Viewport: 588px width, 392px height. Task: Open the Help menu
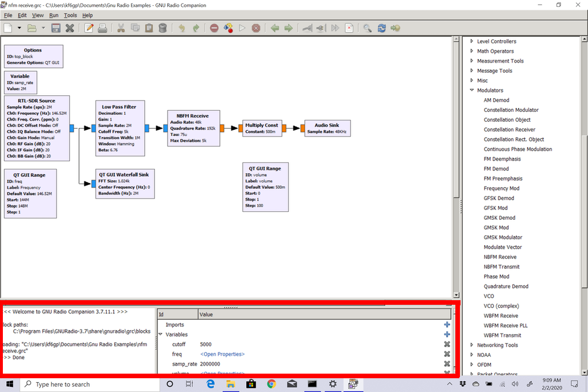coord(87,15)
